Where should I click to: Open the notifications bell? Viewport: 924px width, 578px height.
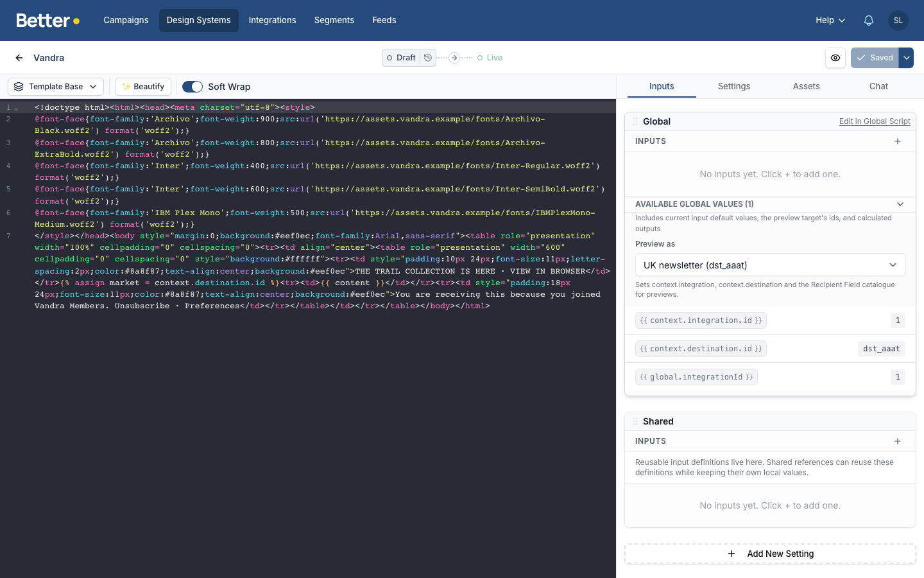(869, 21)
